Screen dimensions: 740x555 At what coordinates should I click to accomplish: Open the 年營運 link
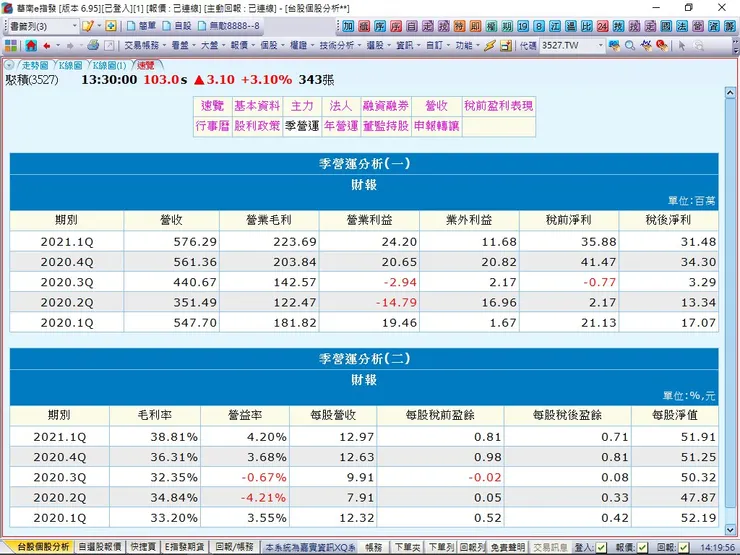pyautogui.click(x=341, y=126)
